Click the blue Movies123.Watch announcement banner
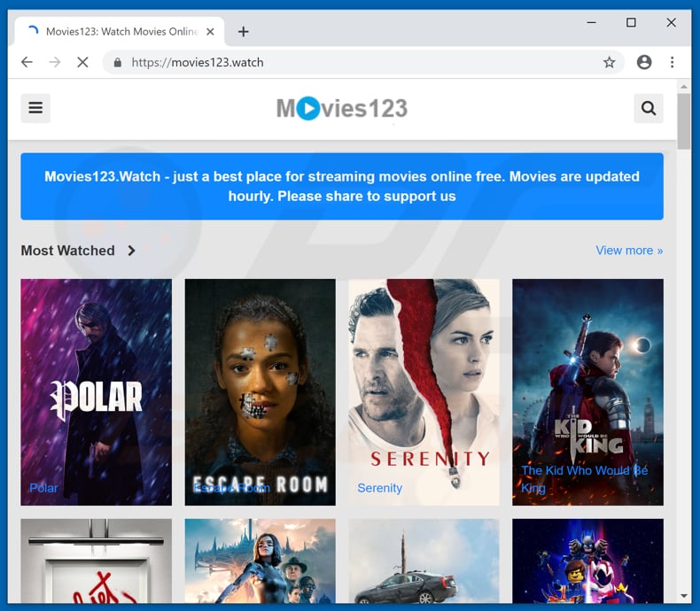The image size is (700, 611). [x=342, y=187]
